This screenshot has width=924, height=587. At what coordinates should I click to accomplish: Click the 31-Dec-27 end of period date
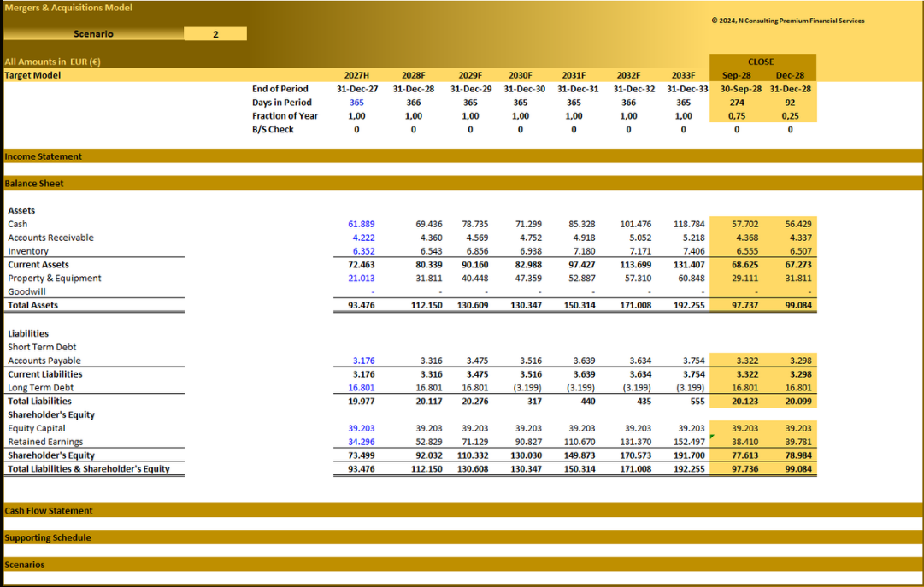point(357,89)
